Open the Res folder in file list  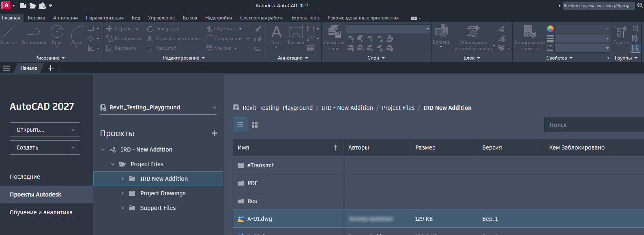pyautogui.click(x=252, y=201)
